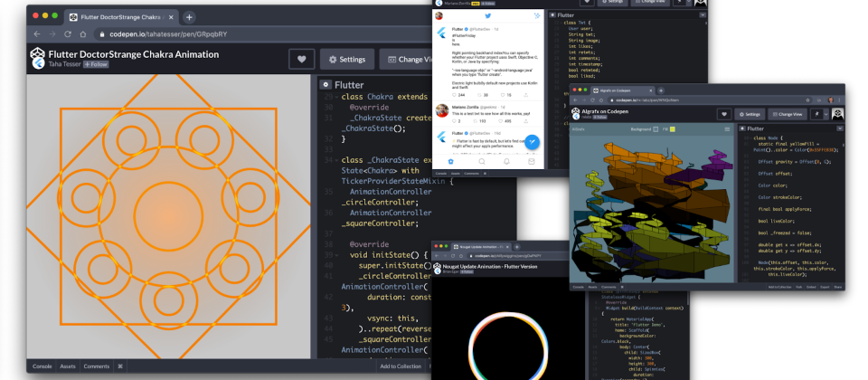Click Mariano Zorrilla's tweet profile avatar

(442, 110)
